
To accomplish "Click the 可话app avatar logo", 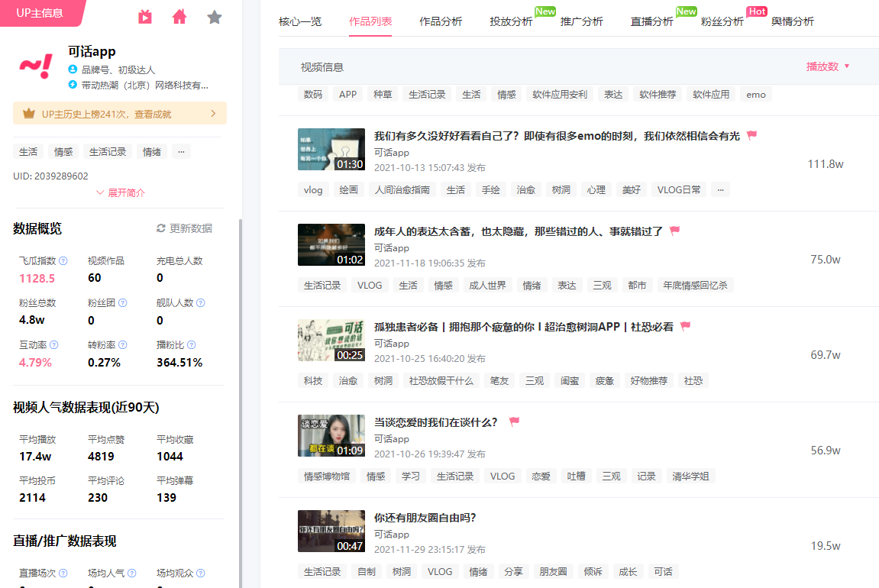I will 36,66.
